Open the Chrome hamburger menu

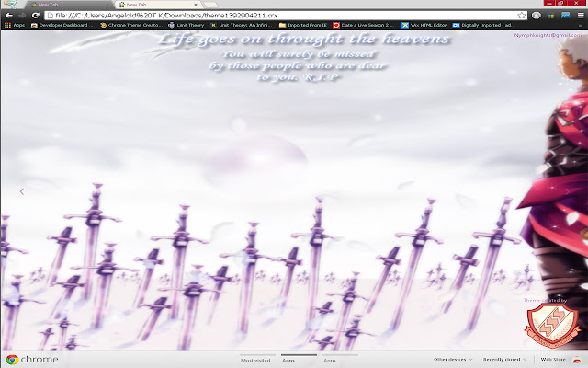coord(581,16)
